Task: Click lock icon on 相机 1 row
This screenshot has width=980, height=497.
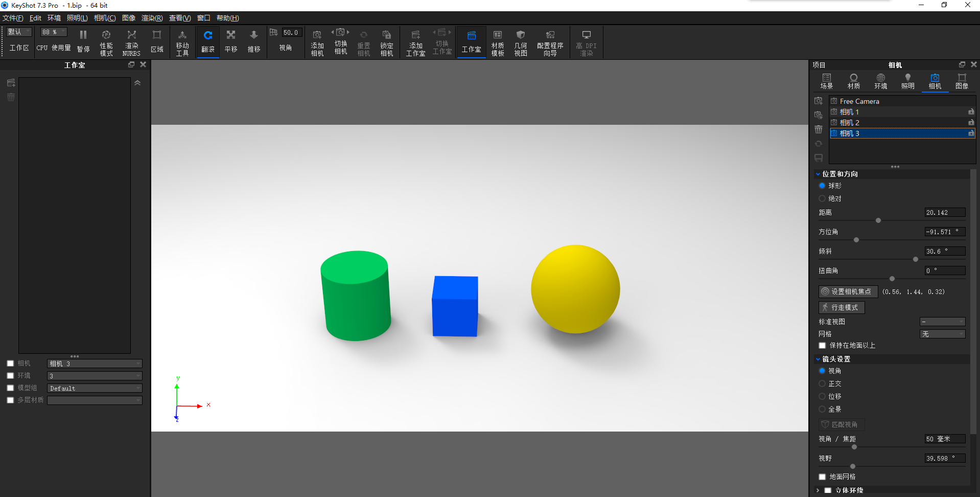Action: [971, 111]
